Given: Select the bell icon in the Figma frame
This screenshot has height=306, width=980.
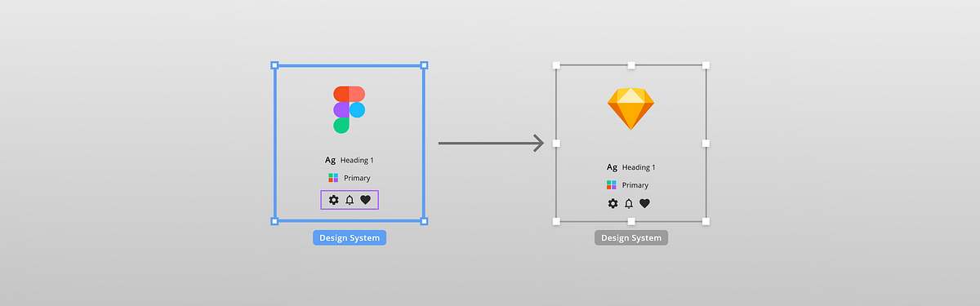Looking at the screenshot, I should pyautogui.click(x=350, y=200).
